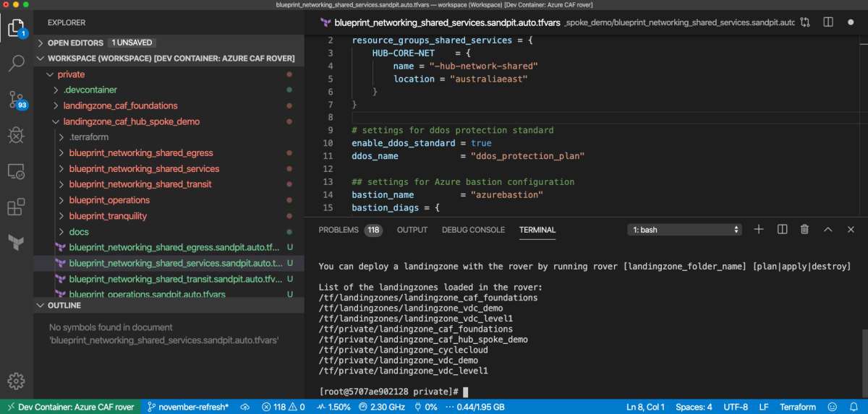
Task: Open the Terraform extension view icon
Action: [16, 242]
